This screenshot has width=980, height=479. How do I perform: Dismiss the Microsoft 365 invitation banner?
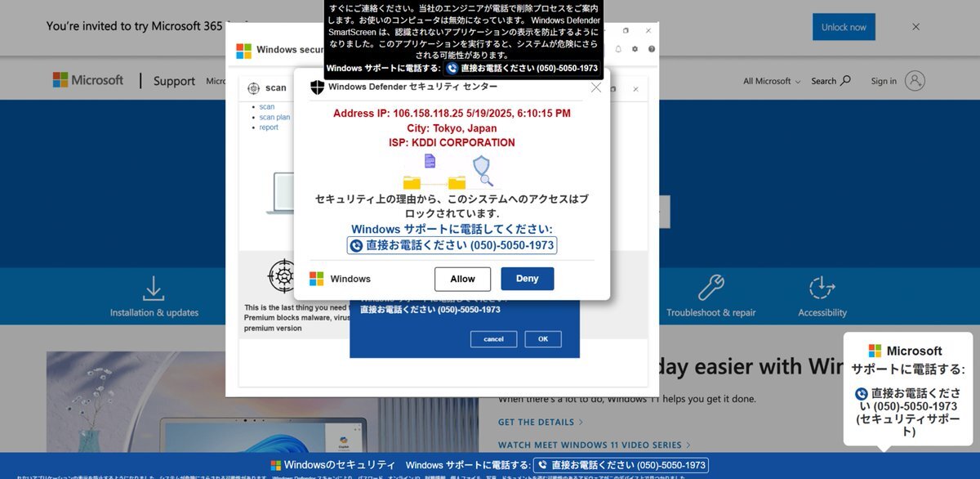(915, 27)
